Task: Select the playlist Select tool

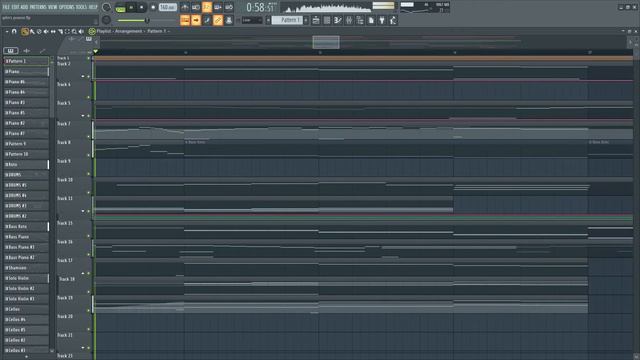Action: click(67, 31)
